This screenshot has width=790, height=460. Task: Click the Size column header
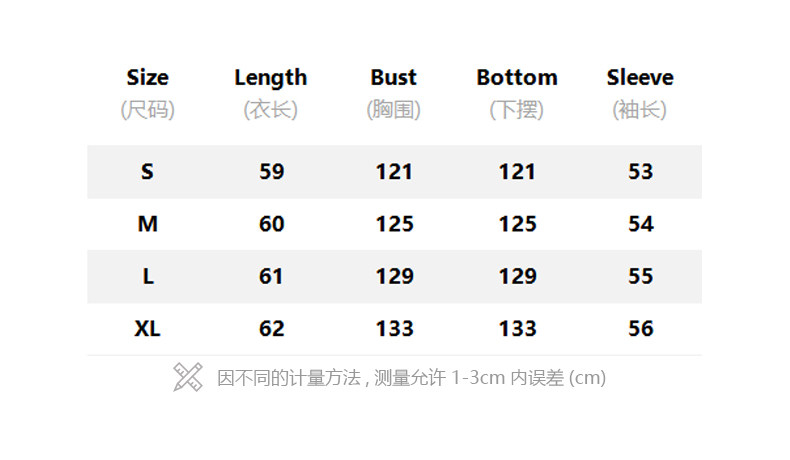coord(147,78)
